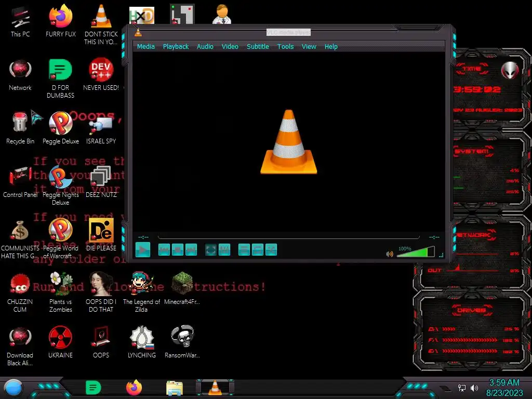Click the remaining time label
This screenshot has width=532, height=399.
[x=434, y=237]
